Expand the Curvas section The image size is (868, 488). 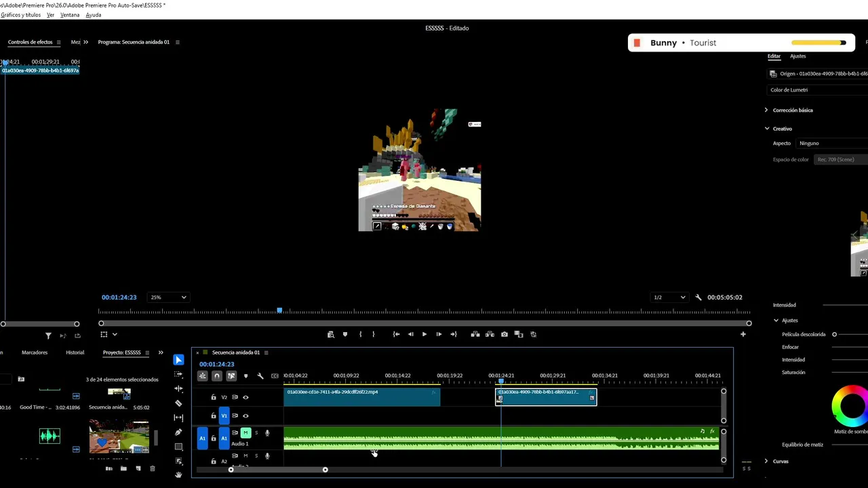click(x=766, y=462)
